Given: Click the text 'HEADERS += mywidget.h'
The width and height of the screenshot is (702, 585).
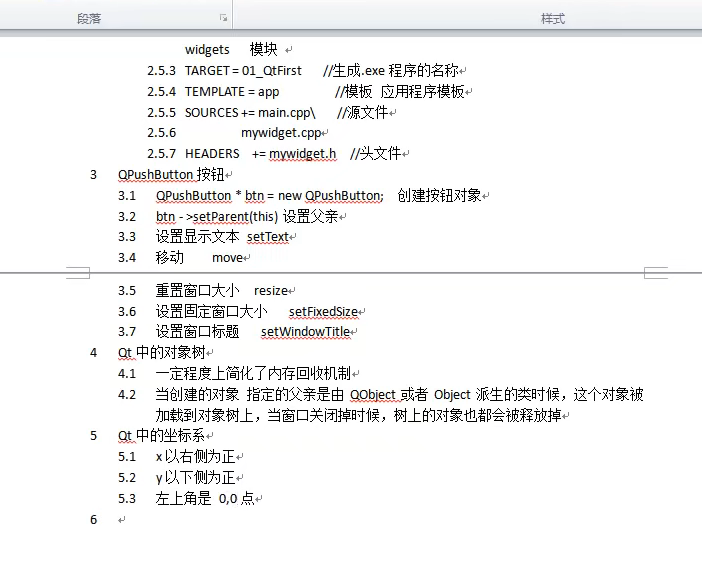Looking at the screenshot, I should [261, 154].
